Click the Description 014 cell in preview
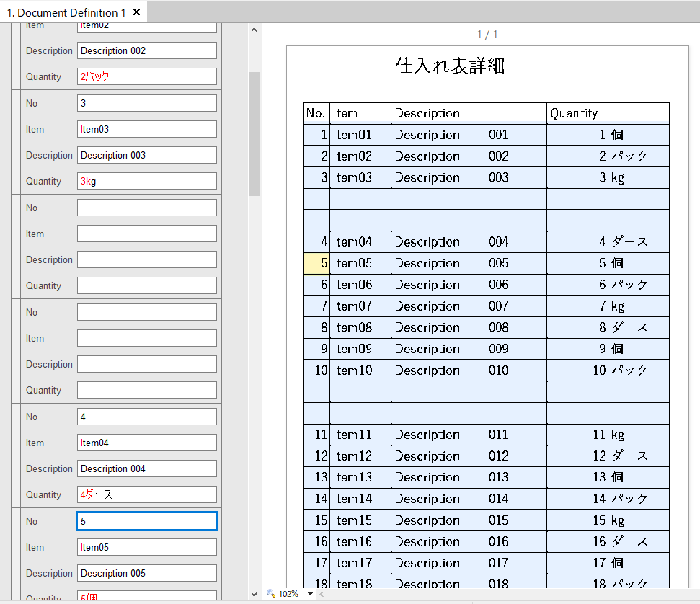 (469, 499)
